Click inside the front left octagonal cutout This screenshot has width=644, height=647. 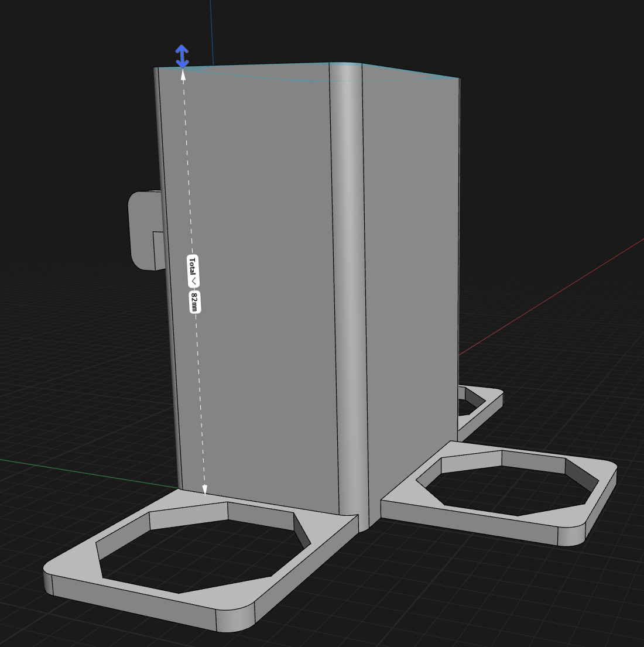click(x=199, y=550)
